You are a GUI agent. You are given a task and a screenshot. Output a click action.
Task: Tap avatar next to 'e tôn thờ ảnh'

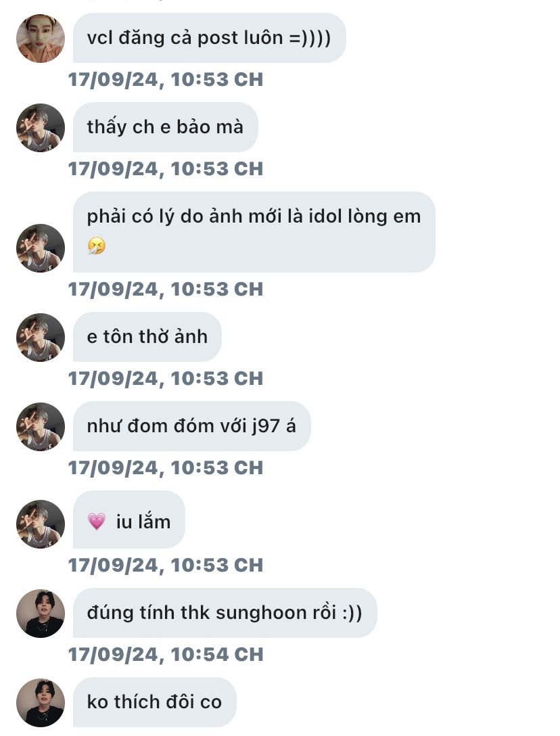point(41,337)
